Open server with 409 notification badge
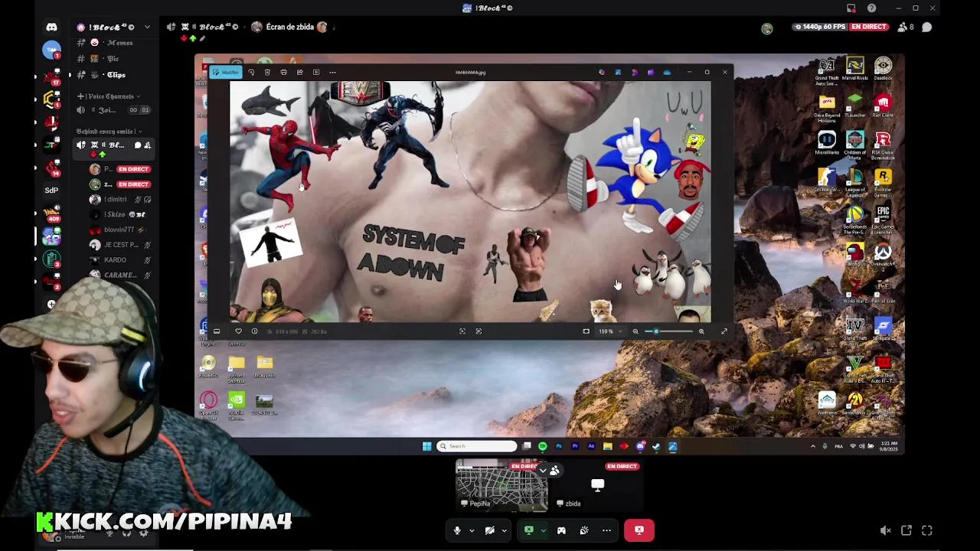The width and height of the screenshot is (980, 551). 51,214
